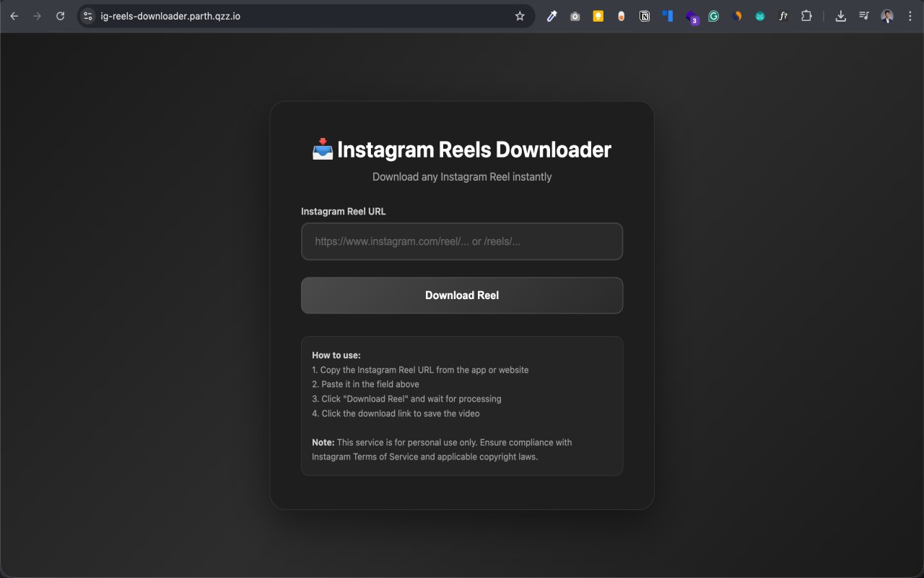Image resolution: width=924 pixels, height=578 pixels.
Task: Open the Chrome three-dot menu
Action: coord(910,16)
